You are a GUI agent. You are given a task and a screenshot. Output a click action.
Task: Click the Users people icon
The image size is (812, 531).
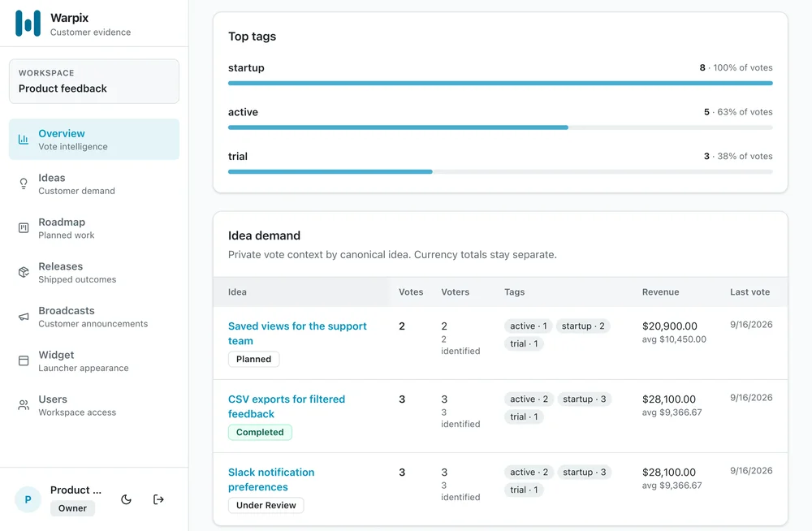click(24, 405)
